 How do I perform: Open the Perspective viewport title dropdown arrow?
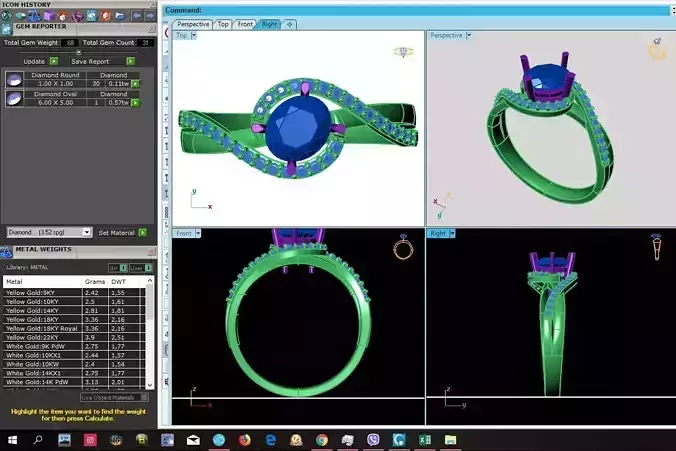[x=469, y=35]
